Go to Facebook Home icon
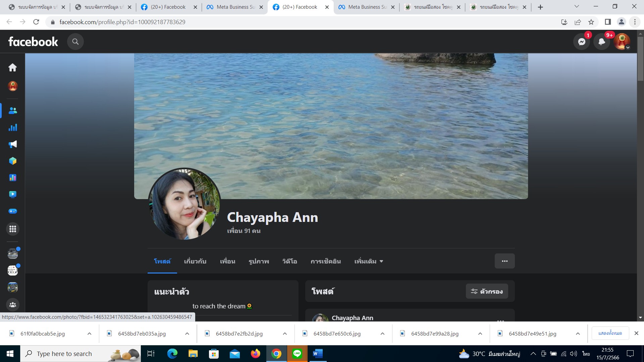Viewport: 644px width, 362px height. pyautogui.click(x=13, y=67)
